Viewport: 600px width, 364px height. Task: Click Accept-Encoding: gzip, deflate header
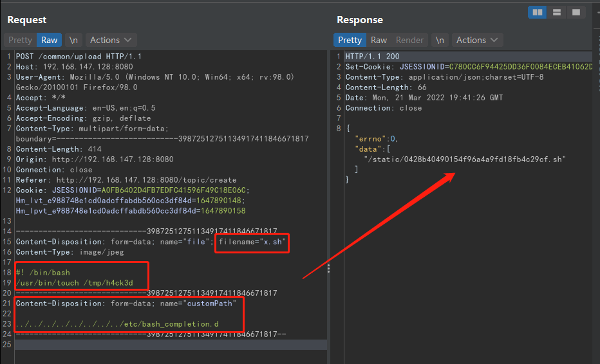coord(83,118)
